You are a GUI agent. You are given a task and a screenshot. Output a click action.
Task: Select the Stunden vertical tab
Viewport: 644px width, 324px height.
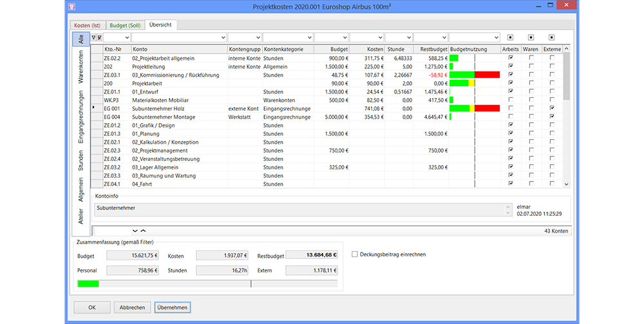(81, 160)
